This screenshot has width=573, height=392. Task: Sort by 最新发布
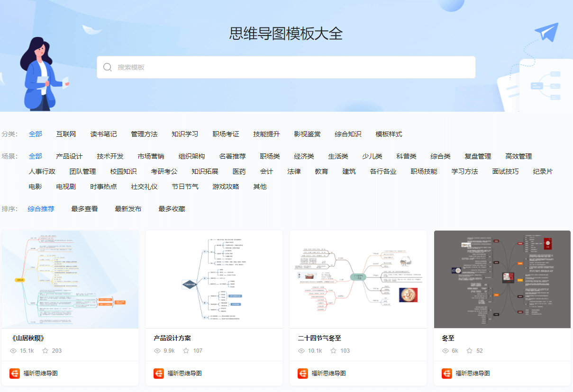(x=128, y=209)
